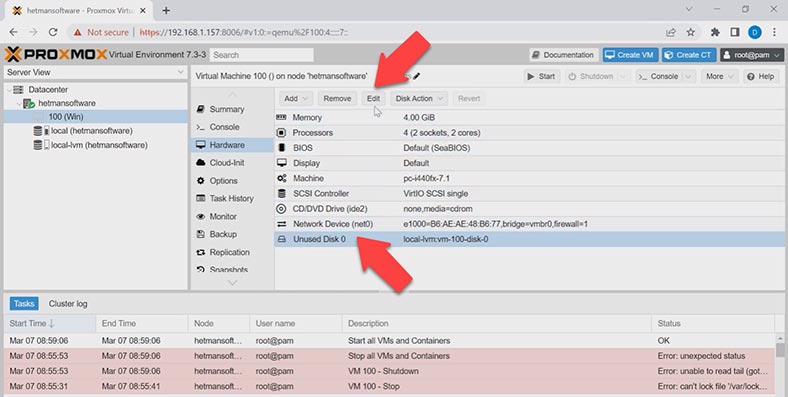The width and height of the screenshot is (788, 397).
Task: Click the Edit button in hardware toolbar
Action: [373, 98]
